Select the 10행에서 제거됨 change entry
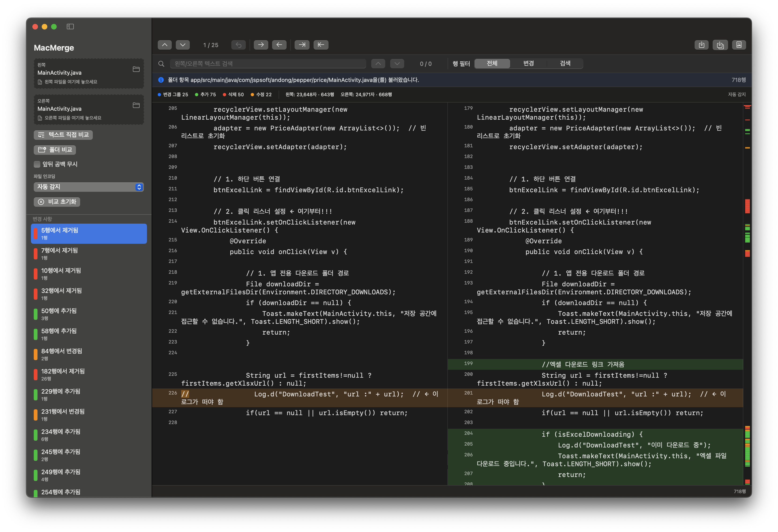Viewport: 778px width, 532px height. (89, 274)
